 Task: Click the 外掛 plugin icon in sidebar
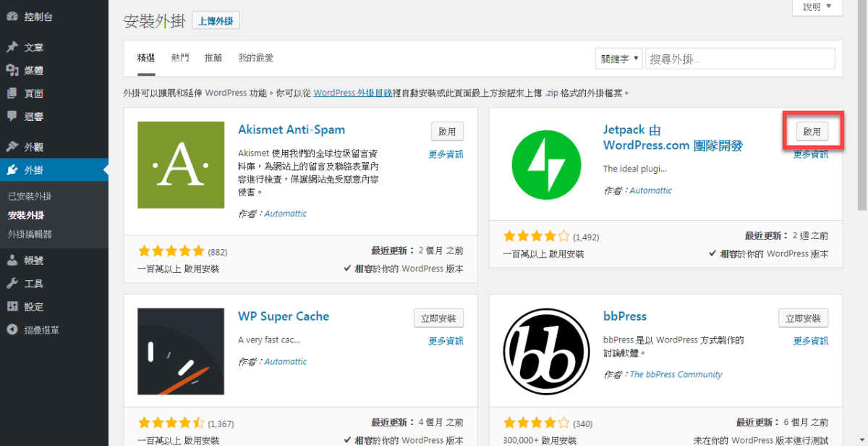(12, 170)
